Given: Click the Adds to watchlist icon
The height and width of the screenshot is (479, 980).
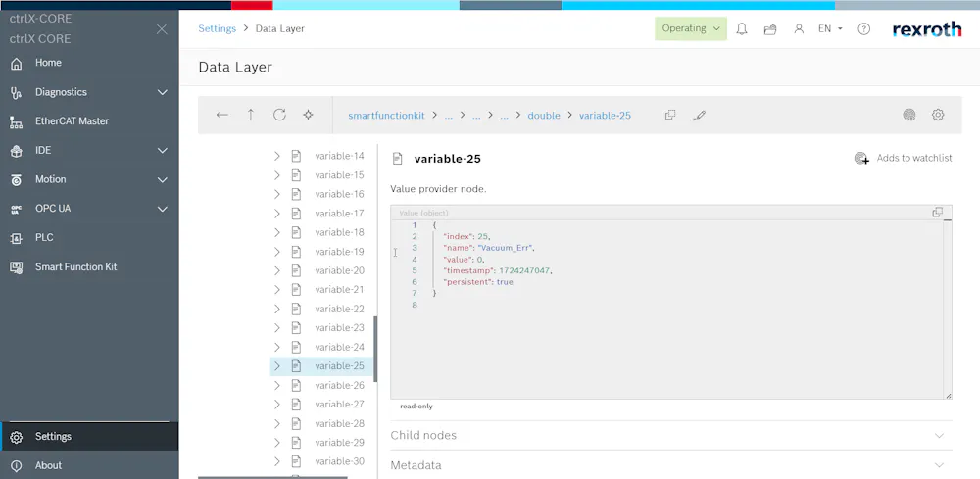Looking at the screenshot, I should tap(861, 158).
